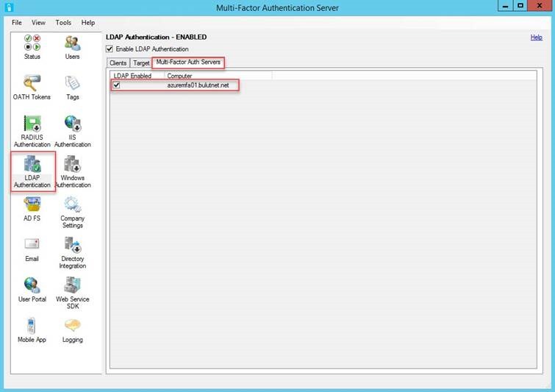Minimize the Multi-Factor Authentication Server window

(505, 6)
